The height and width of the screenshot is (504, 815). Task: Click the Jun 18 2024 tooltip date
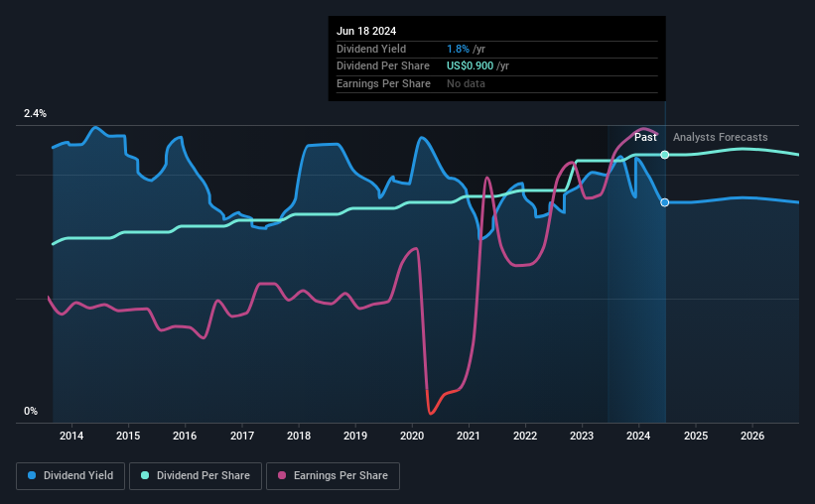click(x=366, y=31)
